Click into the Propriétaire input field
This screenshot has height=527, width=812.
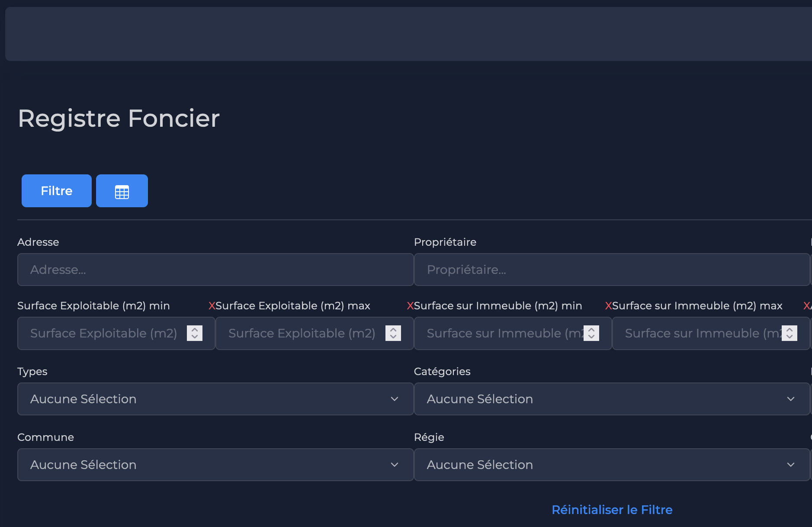pyautogui.click(x=612, y=270)
